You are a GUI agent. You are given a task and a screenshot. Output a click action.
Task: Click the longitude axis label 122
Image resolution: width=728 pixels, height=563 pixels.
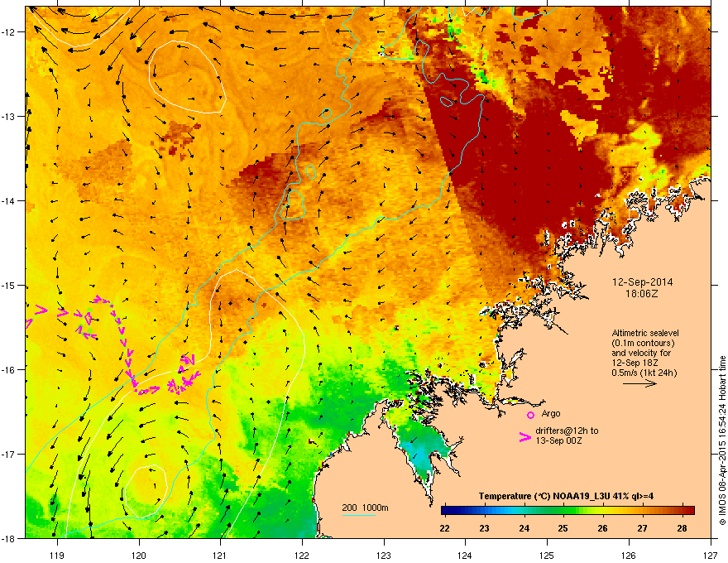pos(302,555)
